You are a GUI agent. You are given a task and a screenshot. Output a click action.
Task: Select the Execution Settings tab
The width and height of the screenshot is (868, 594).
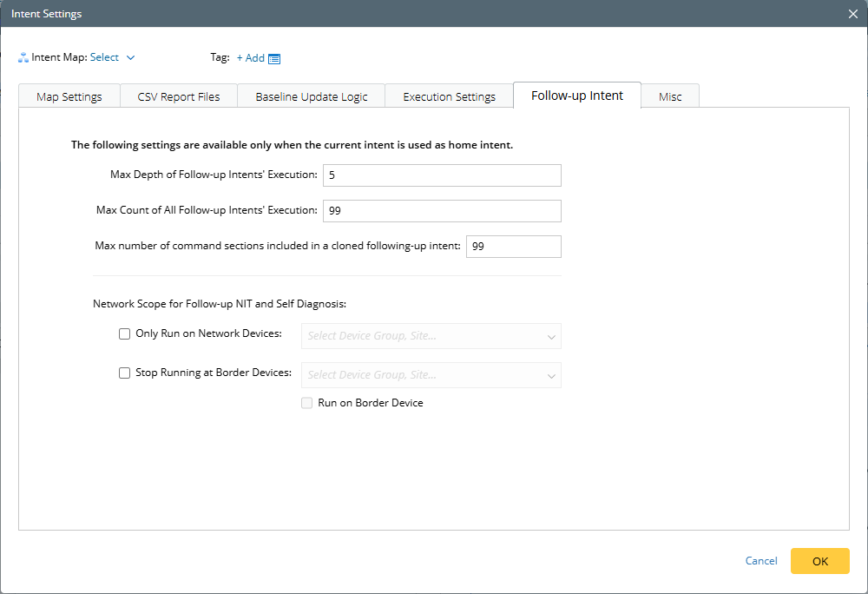[449, 96]
